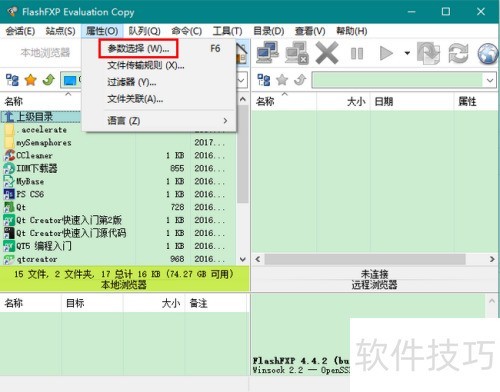The width and height of the screenshot is (500, 392).
Task: Click remote pane scroll right arrow
Action: (492, 259)
